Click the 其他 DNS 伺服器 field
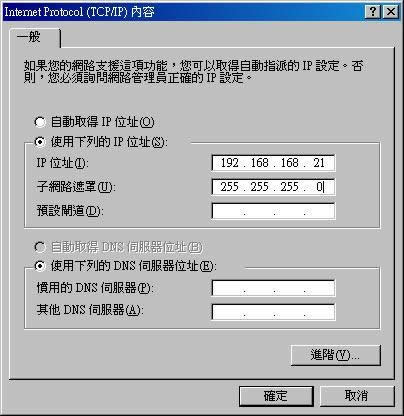404x416 pixels. tap(273, 312)
